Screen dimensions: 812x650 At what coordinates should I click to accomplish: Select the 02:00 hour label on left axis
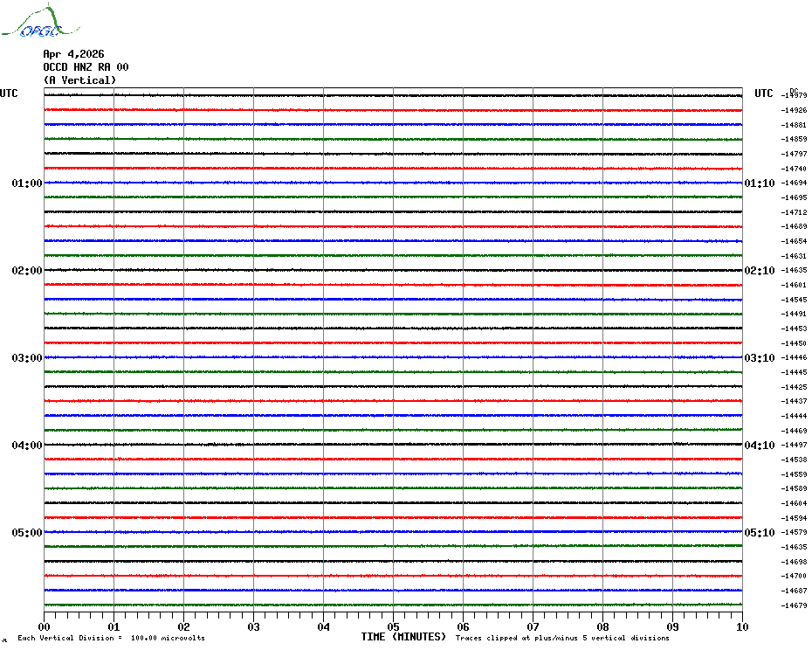point(26,271)
